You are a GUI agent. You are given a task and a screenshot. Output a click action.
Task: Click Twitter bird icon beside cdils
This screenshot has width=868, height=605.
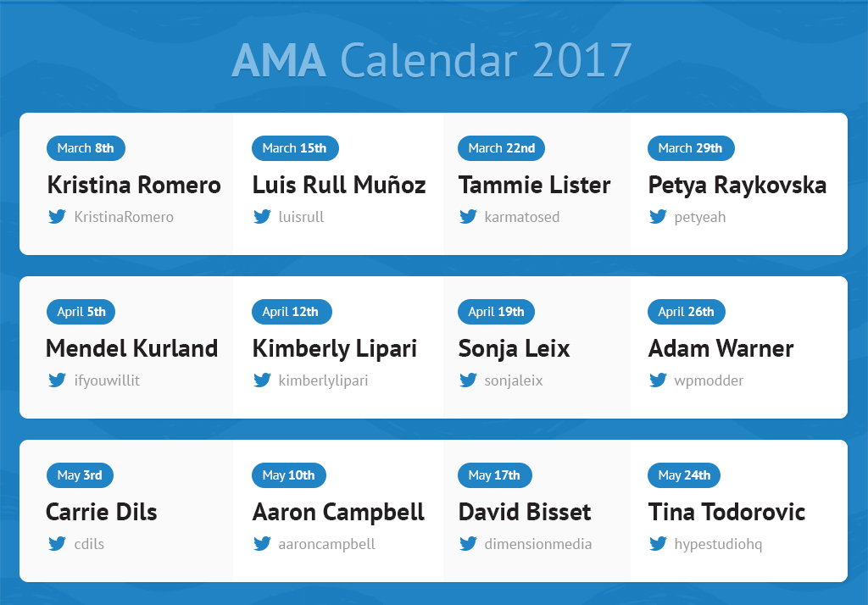(57, 544)
